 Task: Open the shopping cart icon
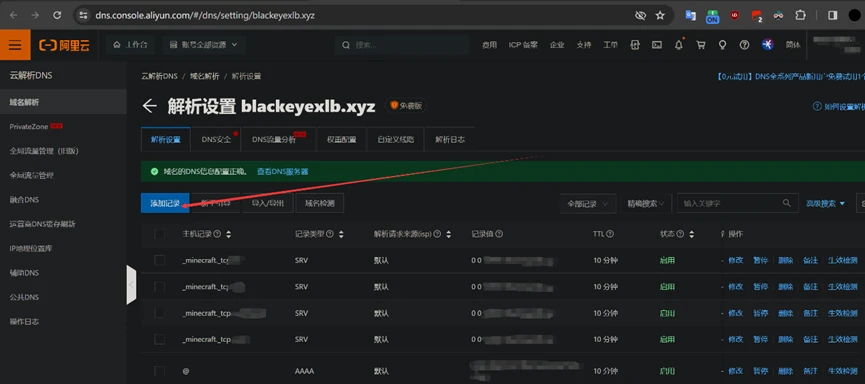701,45
